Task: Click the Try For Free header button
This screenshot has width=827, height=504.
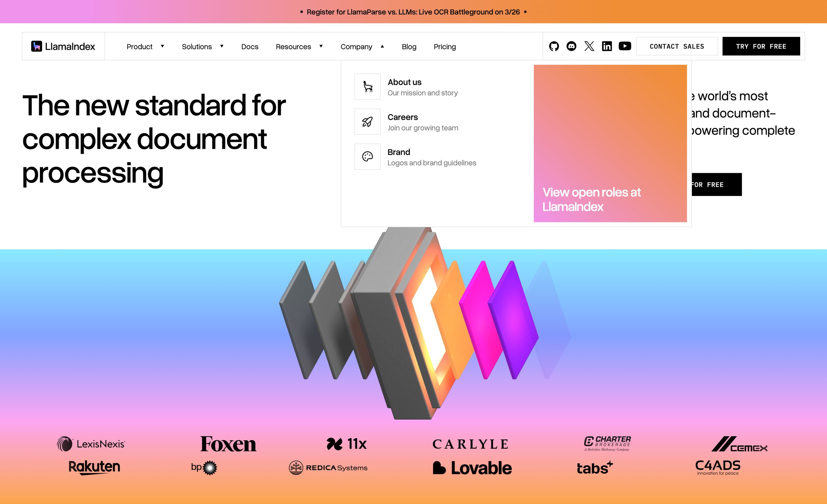Action: click(x=761, y=46)
